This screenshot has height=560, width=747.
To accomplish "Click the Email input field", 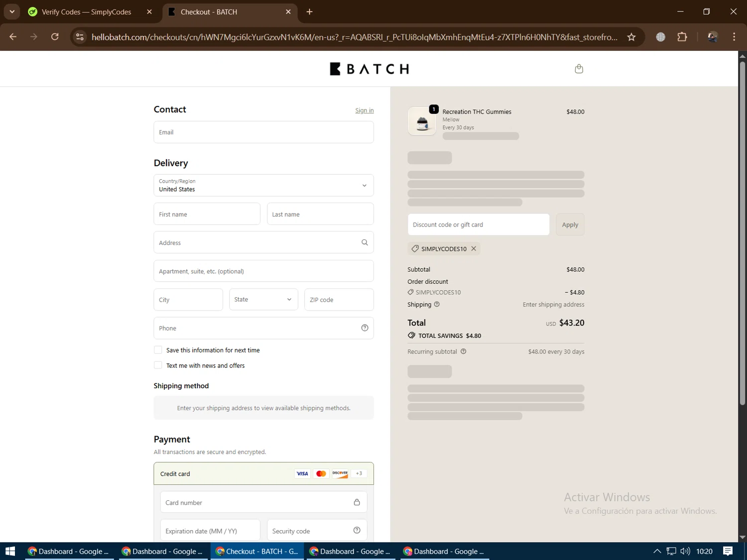I will pyautogui.click(x=263, y=132).
